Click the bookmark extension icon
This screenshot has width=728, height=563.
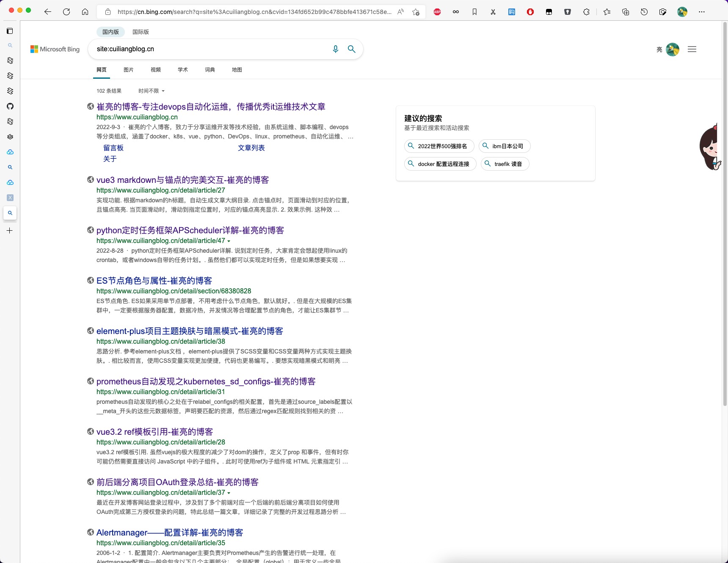coord(474,12)
